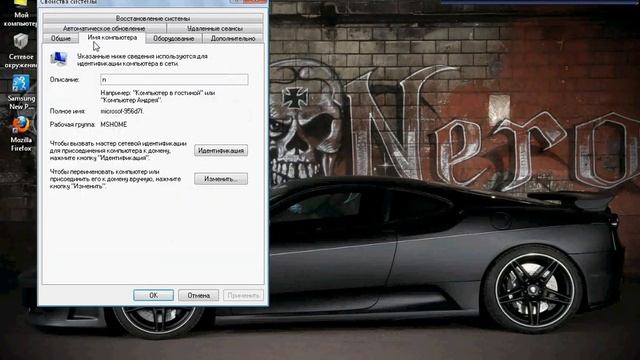Launch the Samsung New P... desktop shortcut
Image resolution: width=640 pixels, height=360 pixels.
tap(20, 93)
